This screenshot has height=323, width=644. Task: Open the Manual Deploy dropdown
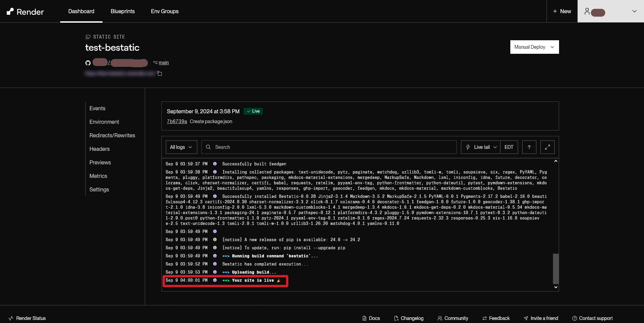(x=534, y=47)
